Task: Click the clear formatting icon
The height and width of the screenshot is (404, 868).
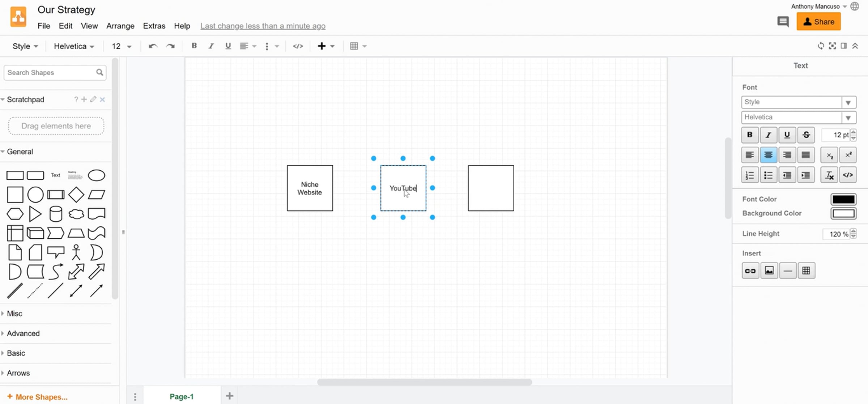Action: [x=829, y=175]
